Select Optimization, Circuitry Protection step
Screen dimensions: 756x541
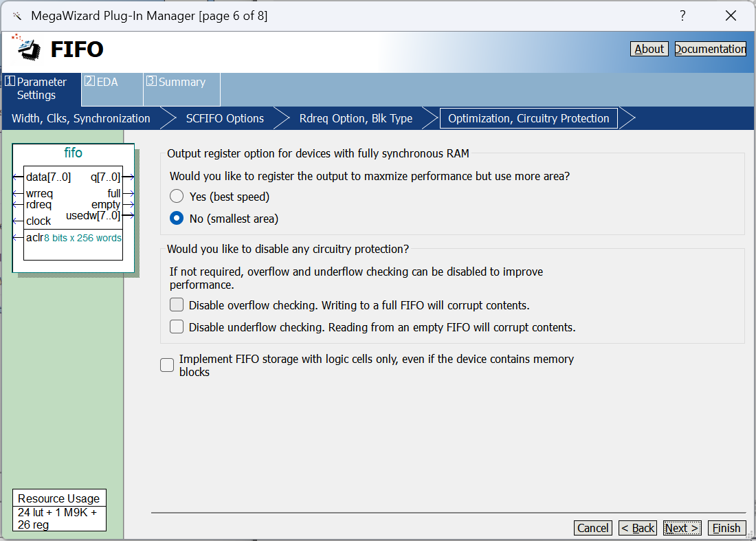pos(529,119)
